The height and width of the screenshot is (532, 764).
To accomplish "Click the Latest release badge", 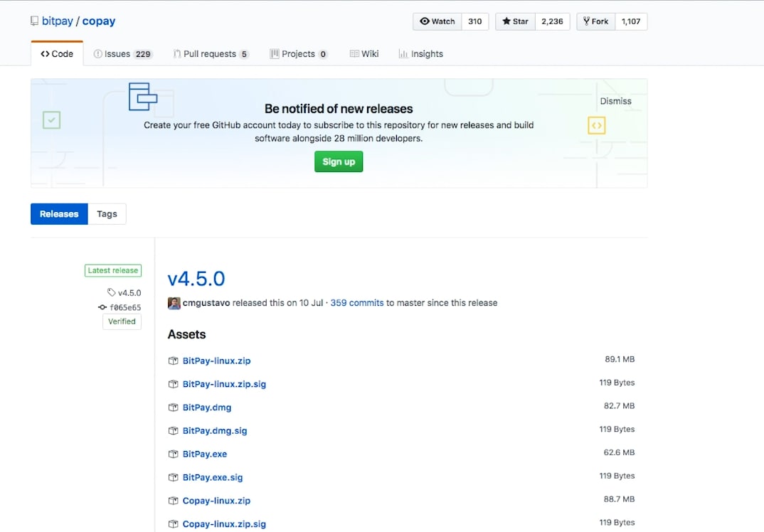I will pos(113,270).
